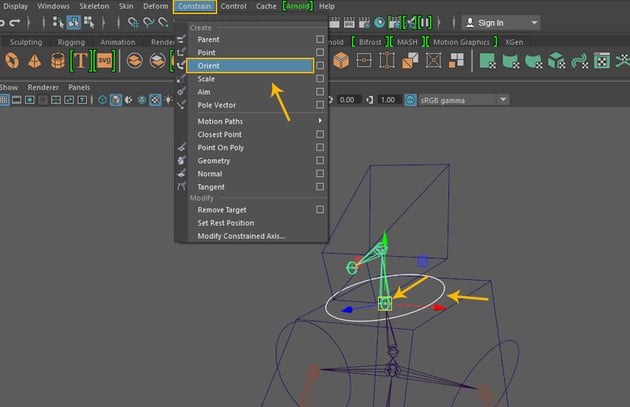The height and width of the screenshot is (407, 630).
Task: Click the orange cube shelf icon
Action: tap(340, 61)
